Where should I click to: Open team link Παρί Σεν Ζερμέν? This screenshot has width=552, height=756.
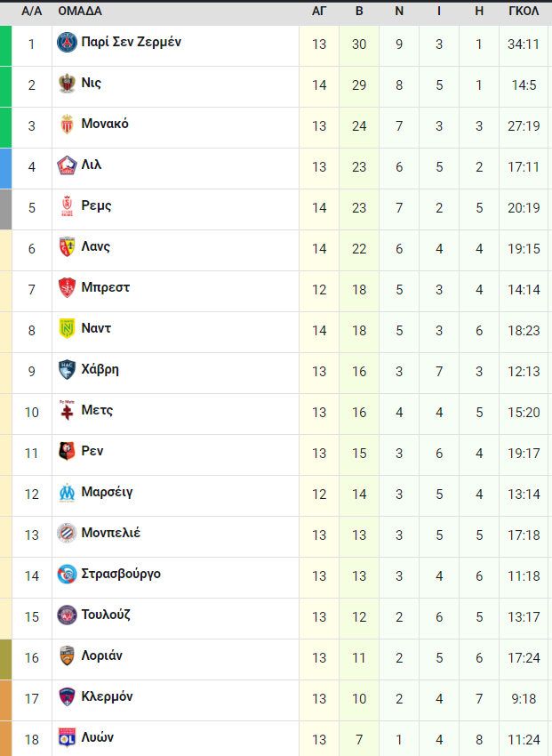tap(131, 42)
